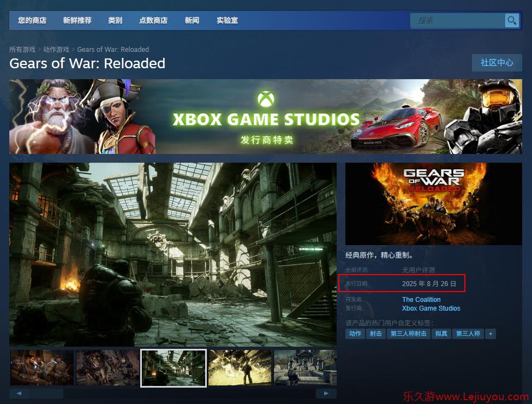This screenshot has width=532, height=404.
Task: Select the 拟真 tag
Action: tap(441, 334)
